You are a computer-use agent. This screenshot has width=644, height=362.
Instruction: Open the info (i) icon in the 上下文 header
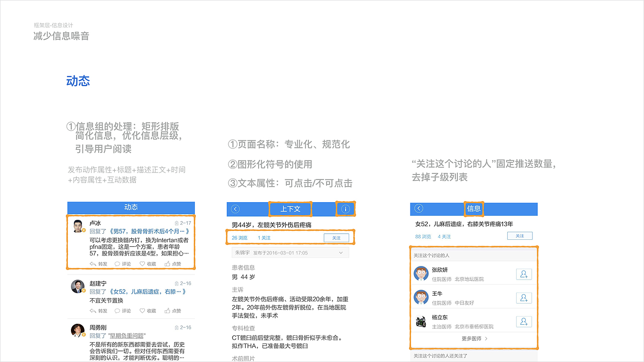point(345,209)
